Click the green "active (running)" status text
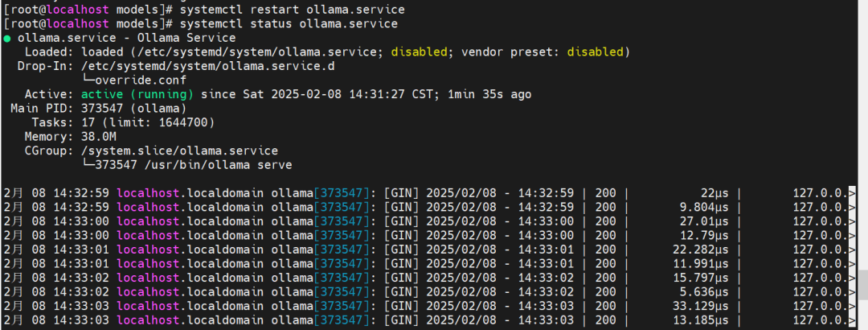Image resolution: width=868 pixels, height=330 pixels. [x=139, y=94]
